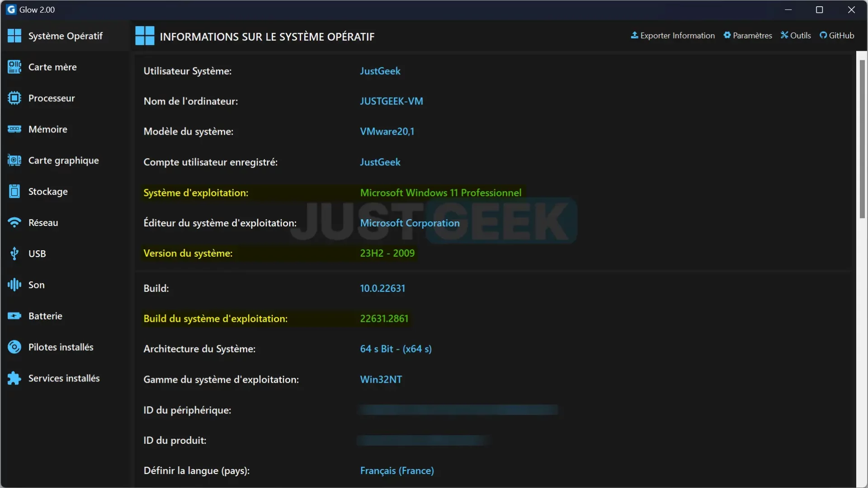
Task: Click the Système Opératif Windows icon in sidebar
Action: tap(14, 36)
